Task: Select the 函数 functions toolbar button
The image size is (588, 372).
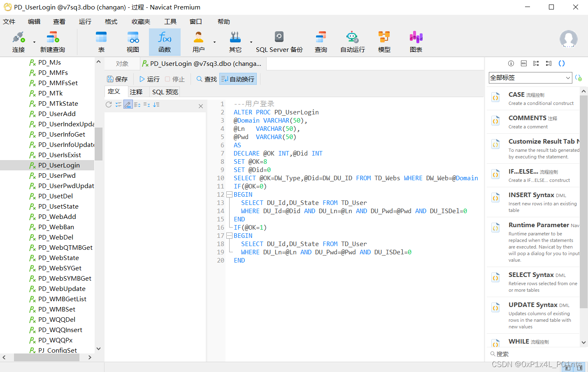Action: tap(165, 42)
